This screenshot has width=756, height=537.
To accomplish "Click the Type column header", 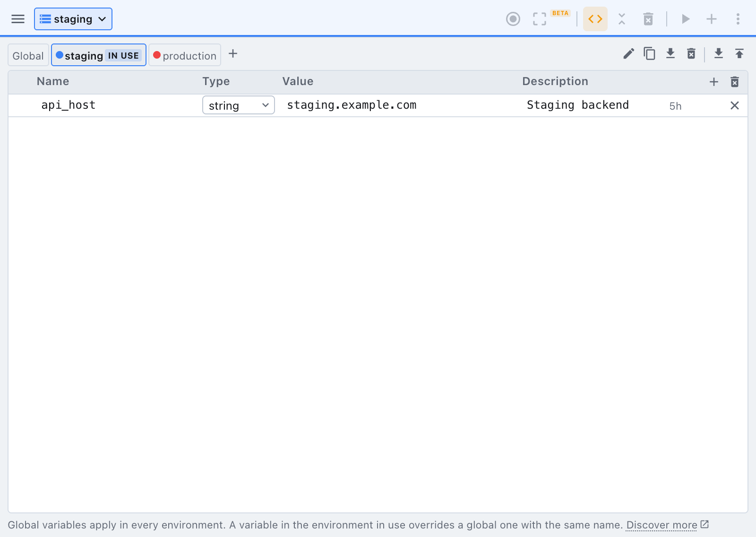I will click(216, 81).
